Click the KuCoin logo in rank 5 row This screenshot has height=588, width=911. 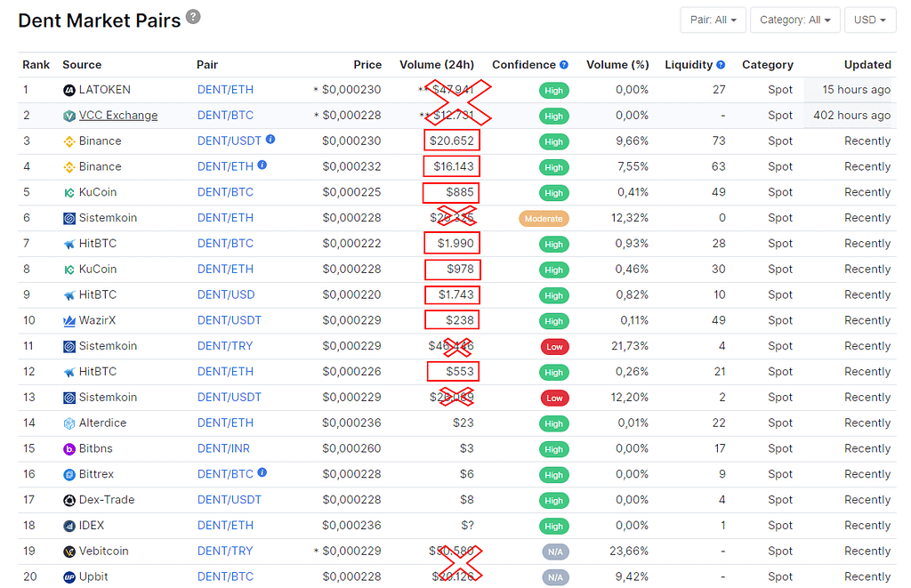(69, 193)
